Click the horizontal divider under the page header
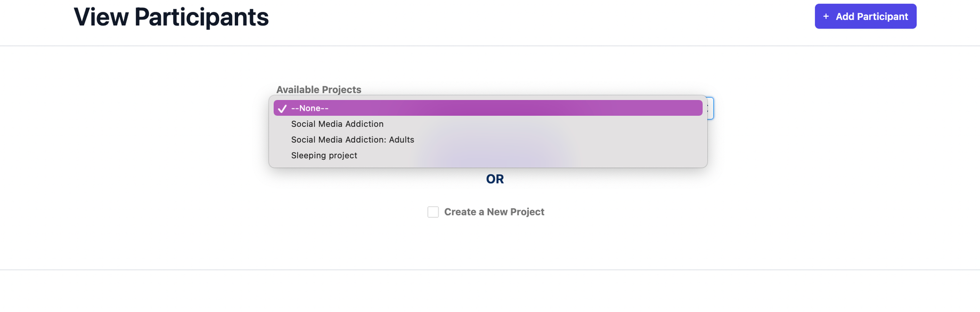The image size is (980, 312). [490, 46]
